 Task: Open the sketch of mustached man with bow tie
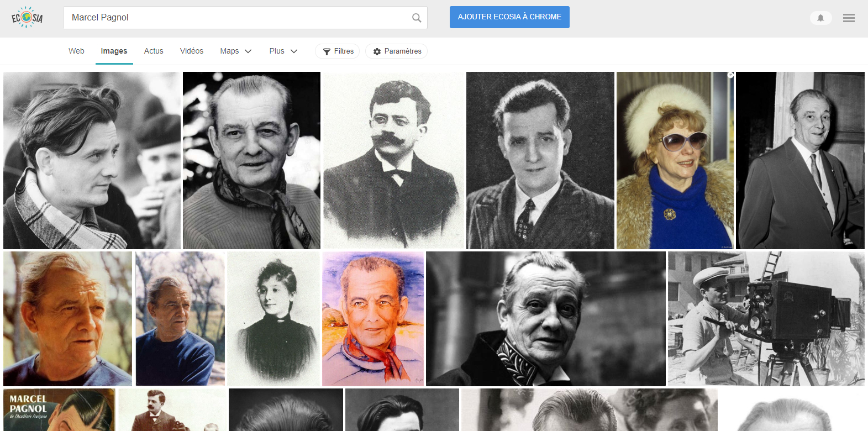point(393,160)
